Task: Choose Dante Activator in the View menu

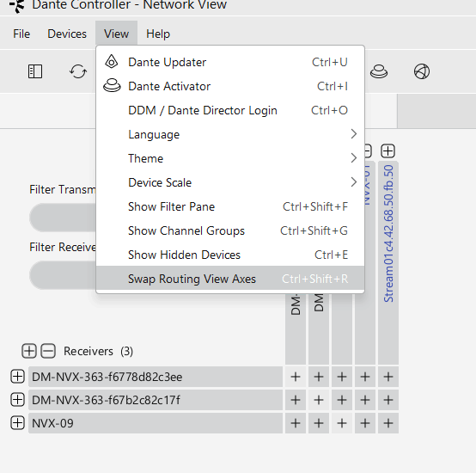Action: point(230,86)
